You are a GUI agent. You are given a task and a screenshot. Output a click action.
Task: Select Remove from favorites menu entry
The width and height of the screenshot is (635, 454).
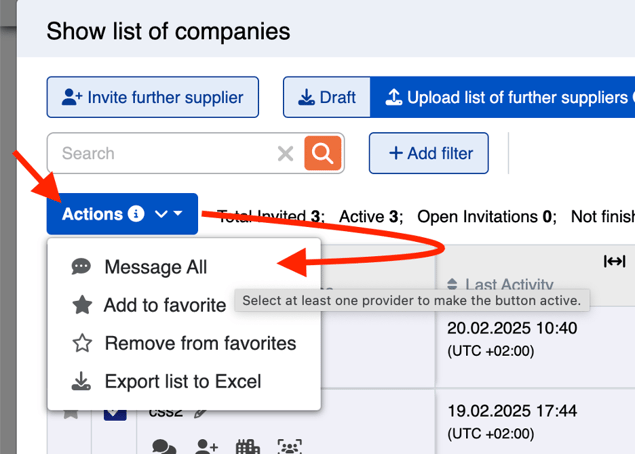[200, 343]
